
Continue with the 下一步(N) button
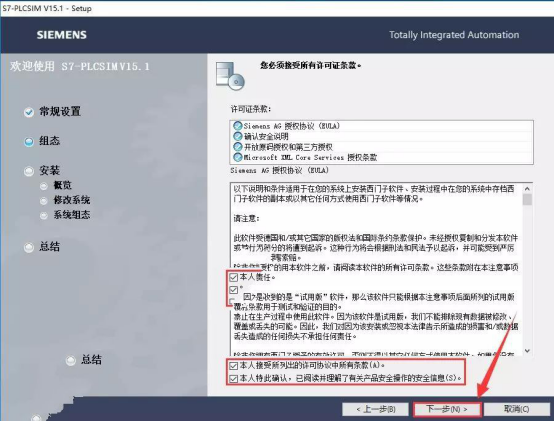pyautogui.click(x=447, y=409)
